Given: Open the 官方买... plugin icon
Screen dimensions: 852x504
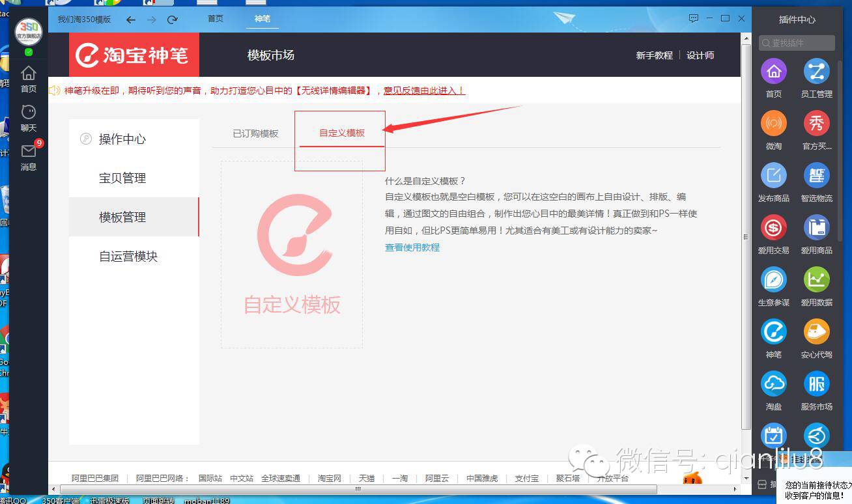Looking at the screenshot, I should click(817, 123).
